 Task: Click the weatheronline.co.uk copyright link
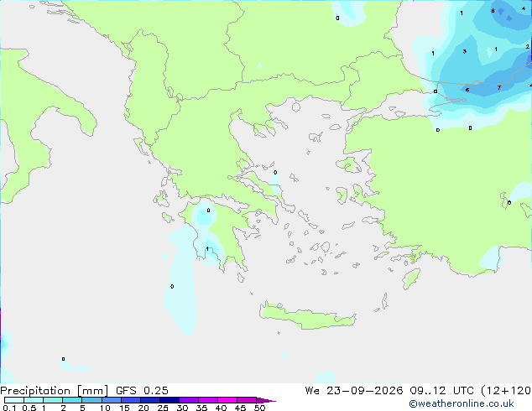click(x=461, y=403)
